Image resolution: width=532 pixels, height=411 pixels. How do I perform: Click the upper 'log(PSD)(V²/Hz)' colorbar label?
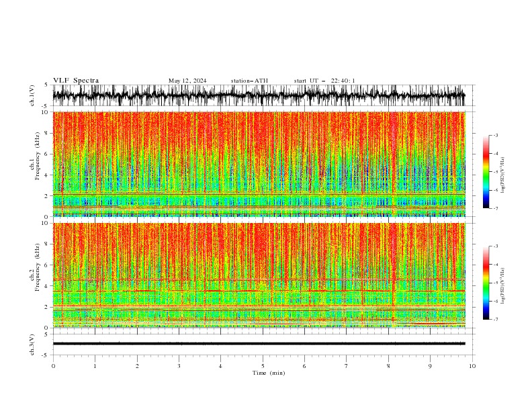tap(503, 175)
